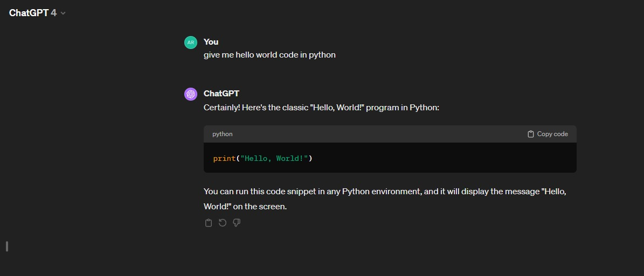644x276 pixels.
Task: Open the sidebar using the left edge handle
Action: pos(7,246)
